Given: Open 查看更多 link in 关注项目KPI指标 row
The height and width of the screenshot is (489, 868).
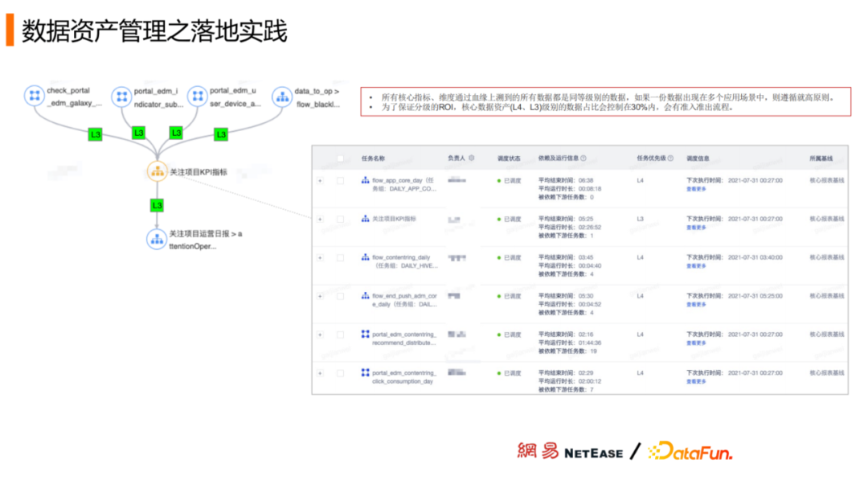Looking at the screenshot, I should [x=696, y=228].
